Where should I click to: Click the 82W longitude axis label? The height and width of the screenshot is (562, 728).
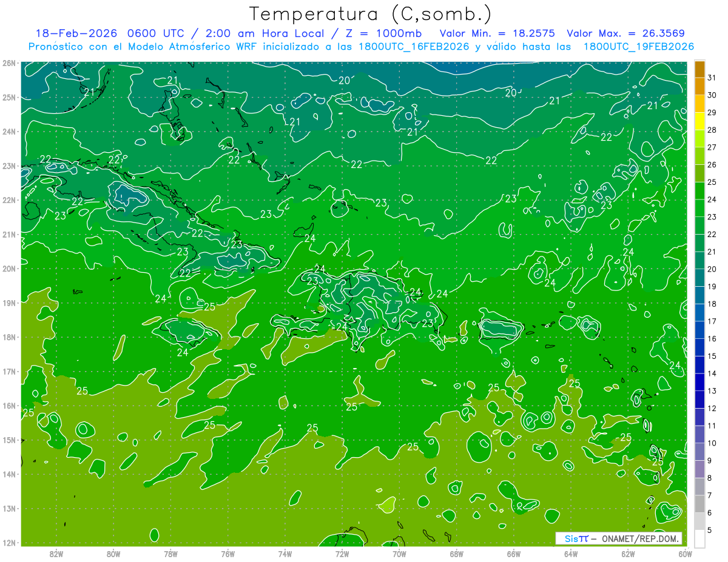pyautogui.click(x=56, y=554)
